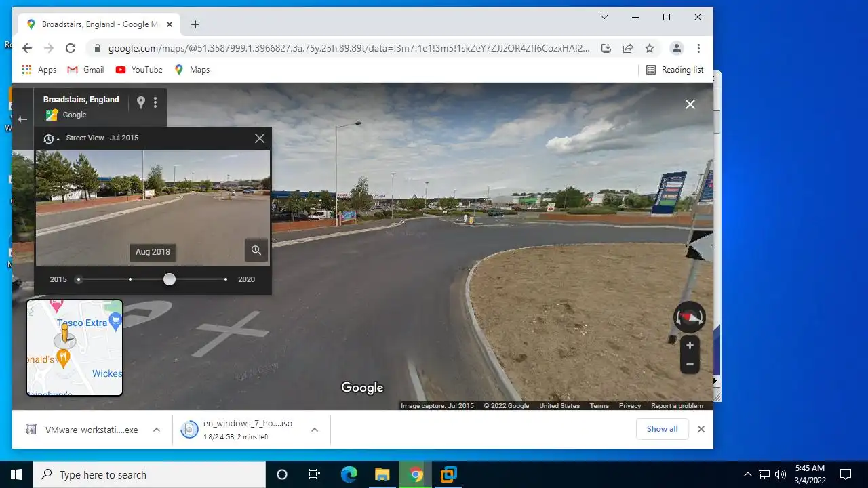The image size is (868, 488).
Task: Click location pin icon beside Broadstairs title
Action: 140,102
